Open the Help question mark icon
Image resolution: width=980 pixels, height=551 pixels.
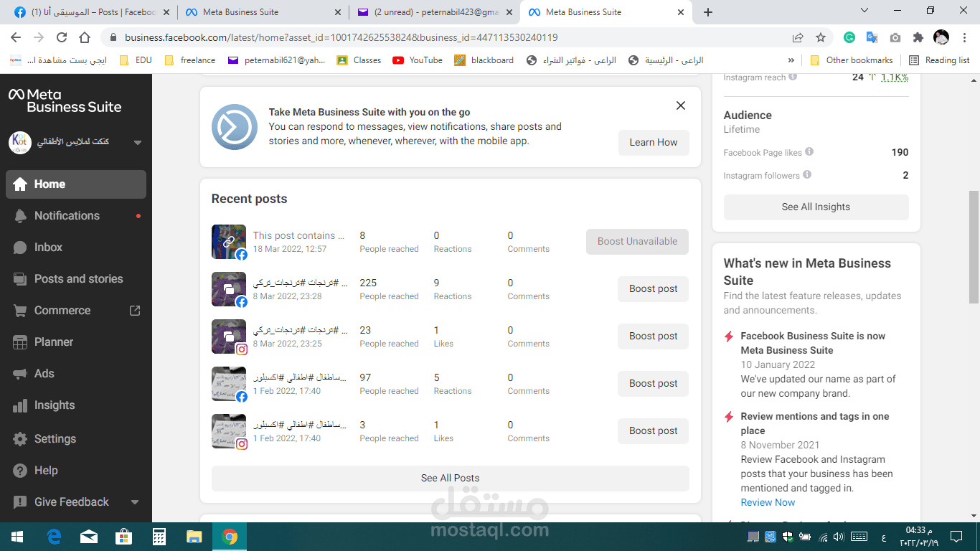point(20,471)
